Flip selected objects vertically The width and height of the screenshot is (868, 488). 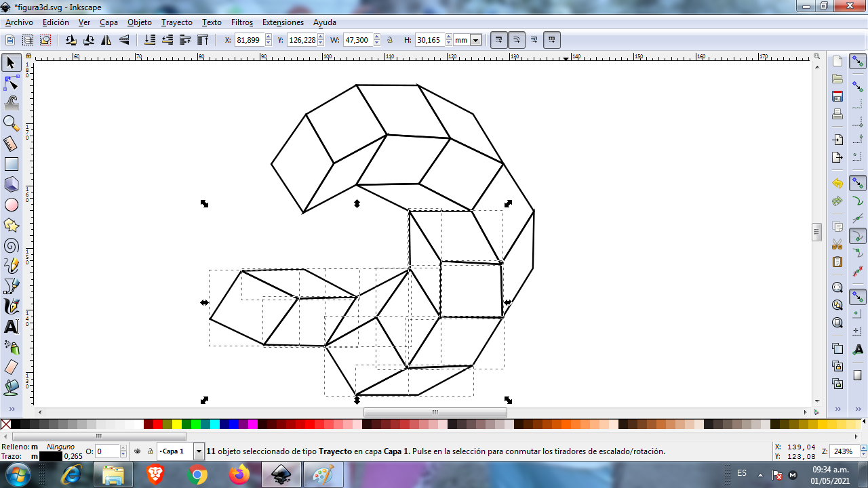[124, 40]
